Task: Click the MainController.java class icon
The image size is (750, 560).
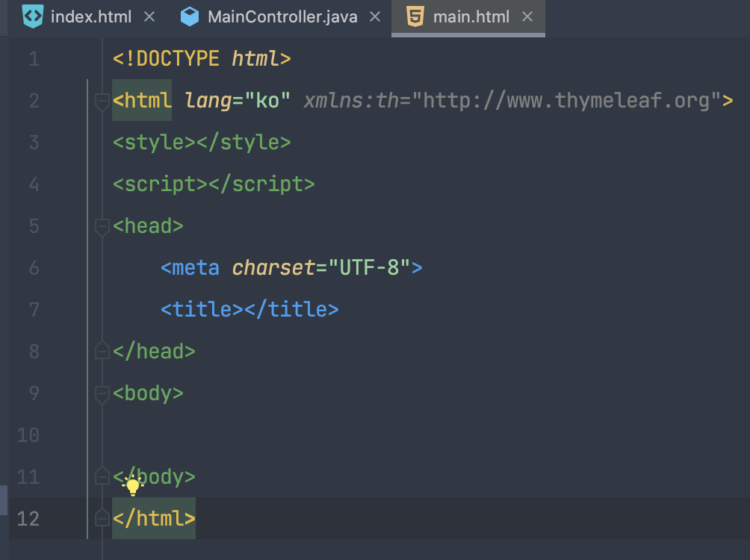Action: tap(190, 16)
